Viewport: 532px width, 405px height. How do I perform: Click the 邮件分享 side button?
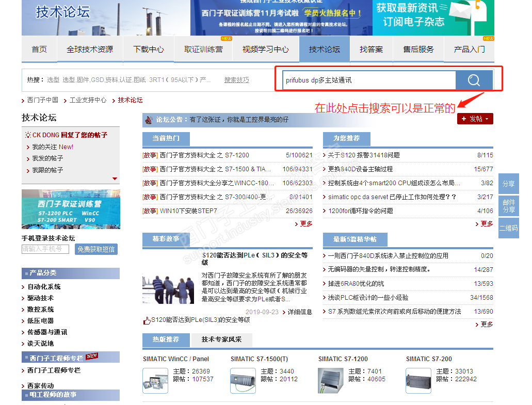tap(509, 206)
